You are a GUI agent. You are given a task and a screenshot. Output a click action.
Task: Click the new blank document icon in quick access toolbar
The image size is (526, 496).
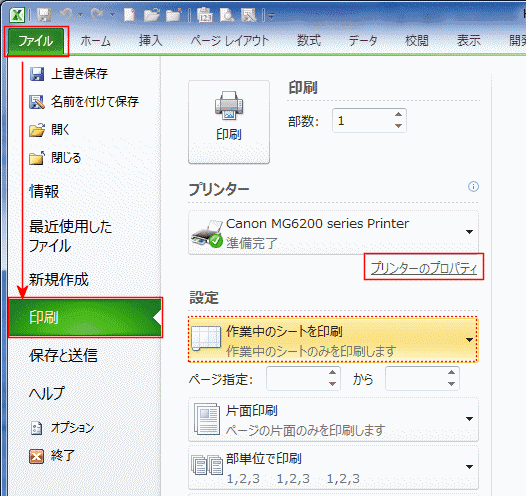click(129, 15)
